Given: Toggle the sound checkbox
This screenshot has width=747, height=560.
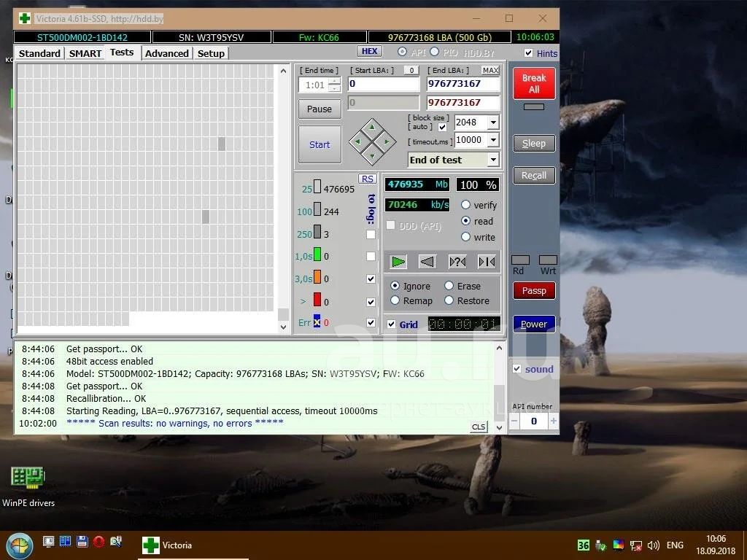Looking at the screenshot, I should pos(517,369).
